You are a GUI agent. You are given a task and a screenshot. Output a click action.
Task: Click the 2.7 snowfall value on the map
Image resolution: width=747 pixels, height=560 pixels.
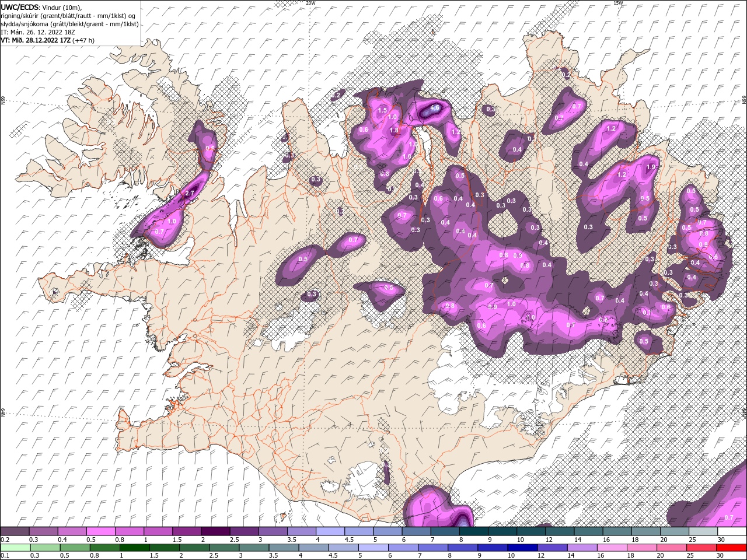point(189,194)
